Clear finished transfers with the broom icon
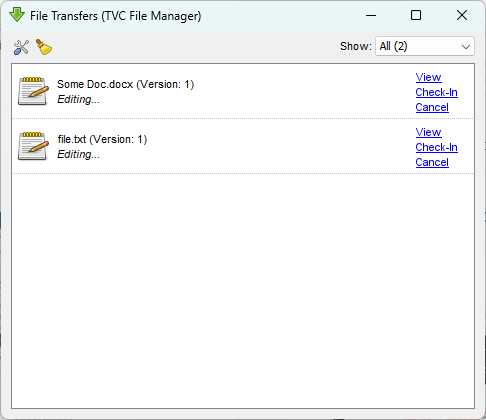486x420 pixels. (x=44, y=47)
